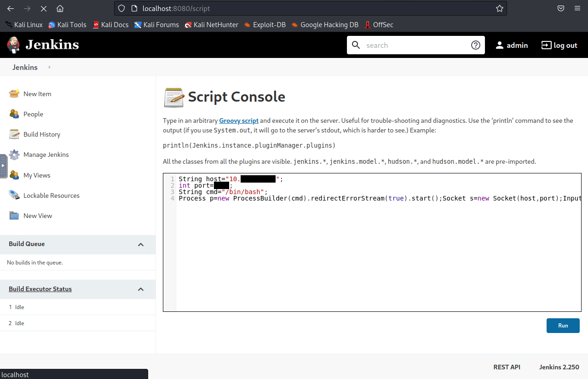Click the browser back arrow
Image resolution: width=588 pixels, height=379 pixels.
(x=11, y=8)
